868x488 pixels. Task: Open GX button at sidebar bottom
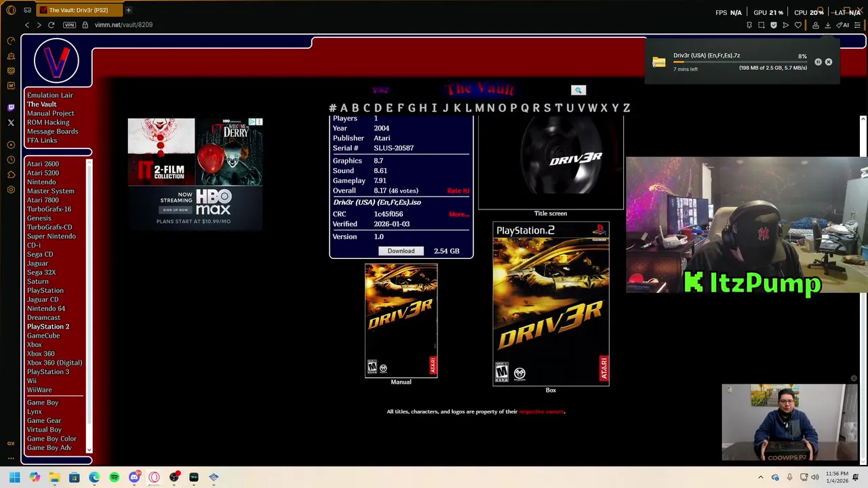tap(11, 443)
